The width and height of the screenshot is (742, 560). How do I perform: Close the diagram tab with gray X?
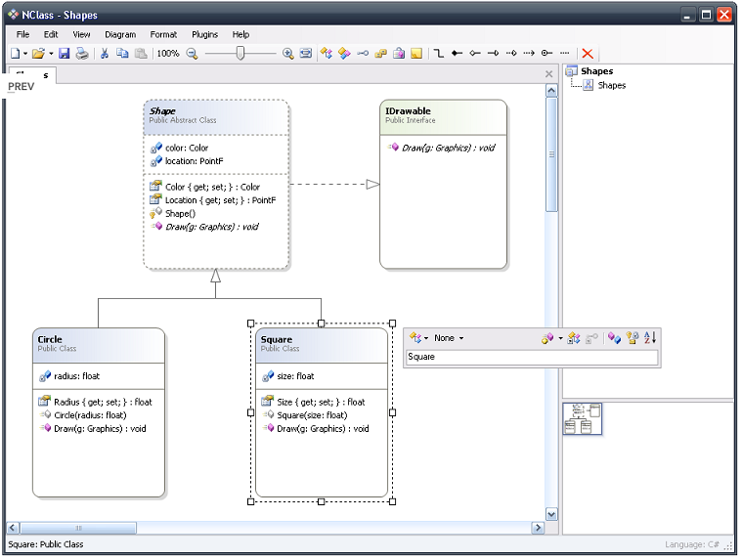tap(548, 74)
